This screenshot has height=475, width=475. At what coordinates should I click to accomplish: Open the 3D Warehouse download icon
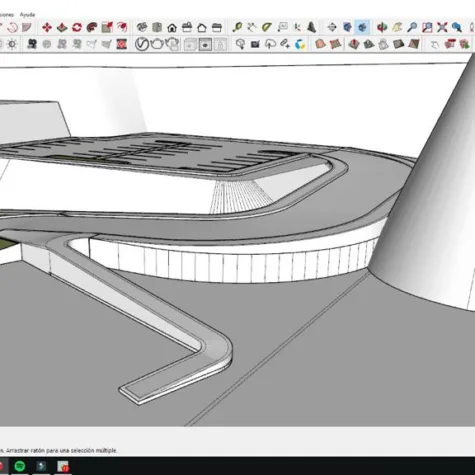tap(240, 44)
